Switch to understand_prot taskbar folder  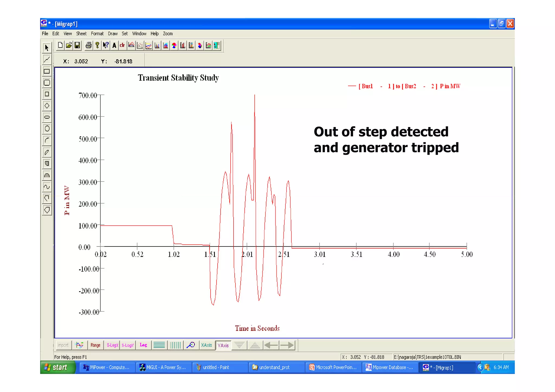276,367
